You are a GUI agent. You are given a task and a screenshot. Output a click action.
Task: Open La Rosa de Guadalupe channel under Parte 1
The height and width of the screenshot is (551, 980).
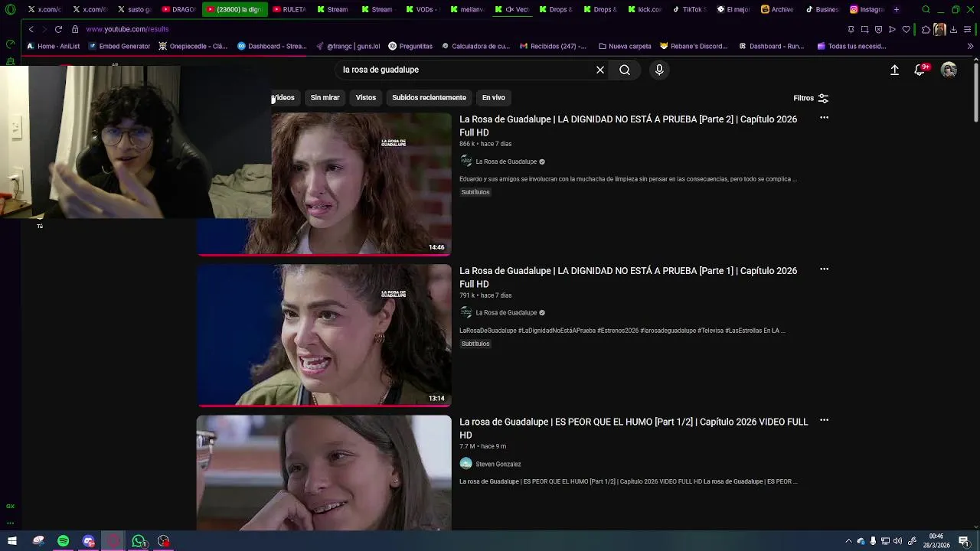506,312
